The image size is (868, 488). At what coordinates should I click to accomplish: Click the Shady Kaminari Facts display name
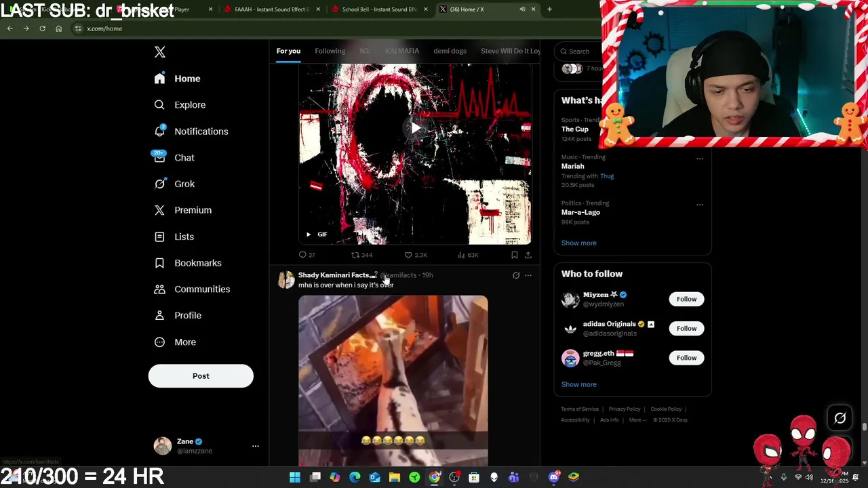[334, 275]
